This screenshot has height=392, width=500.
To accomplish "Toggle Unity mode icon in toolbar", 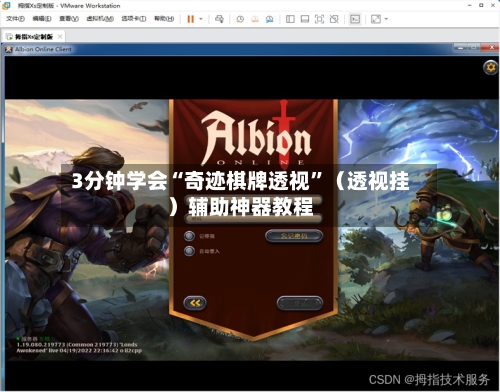I will (x=334, y=19).
